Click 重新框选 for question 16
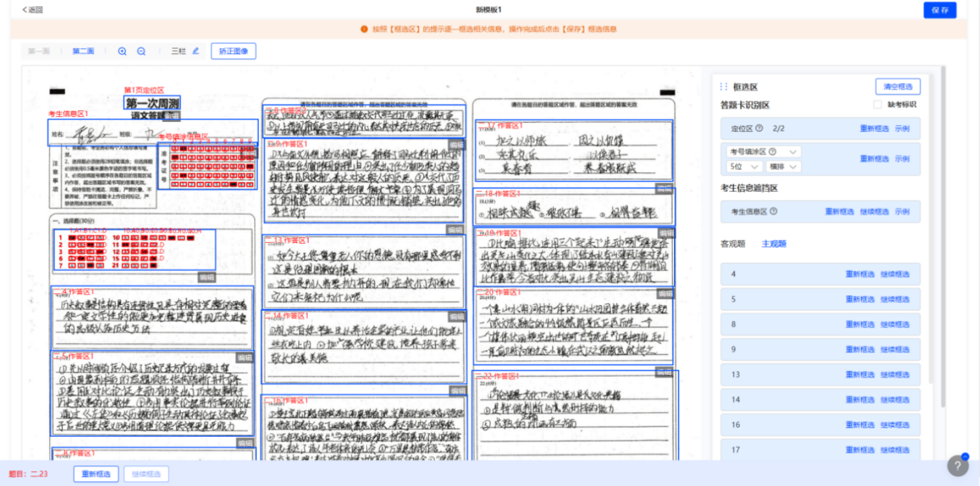The width and height of the screenshot is (980, 486). tap(860, 425)
